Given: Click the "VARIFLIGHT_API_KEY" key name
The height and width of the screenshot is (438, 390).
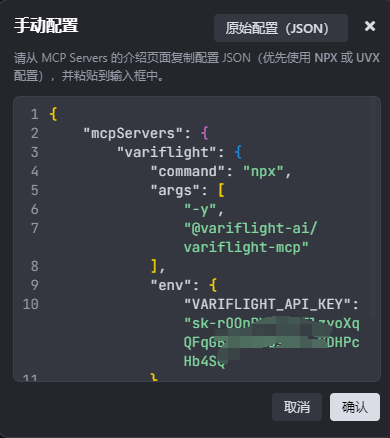Looking at the screenshot, I should [267, 304].
